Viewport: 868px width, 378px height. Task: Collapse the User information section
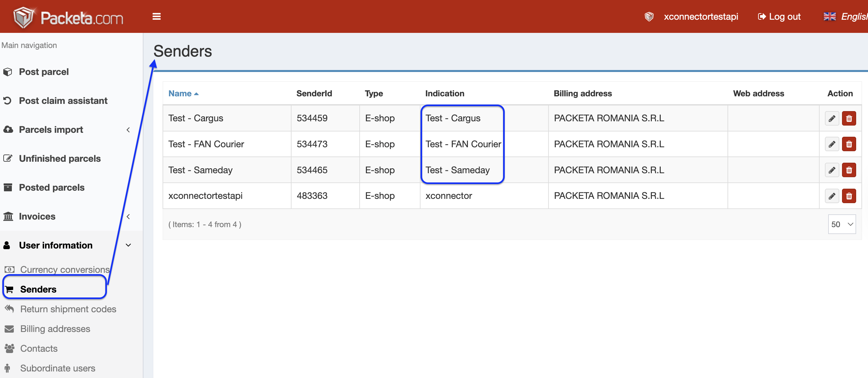[56, 246]
